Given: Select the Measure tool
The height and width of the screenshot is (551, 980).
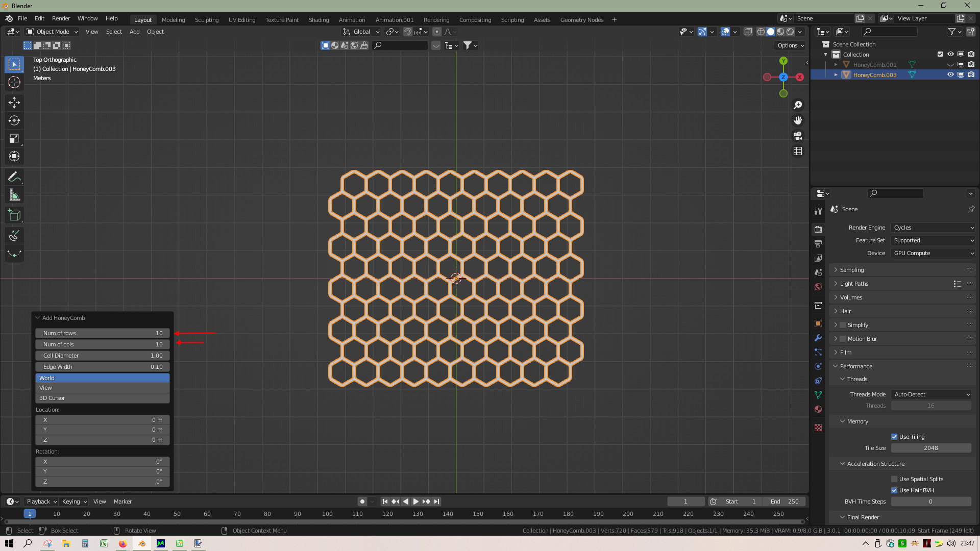Looking at the screenshot, I should [x=14, y=195].
